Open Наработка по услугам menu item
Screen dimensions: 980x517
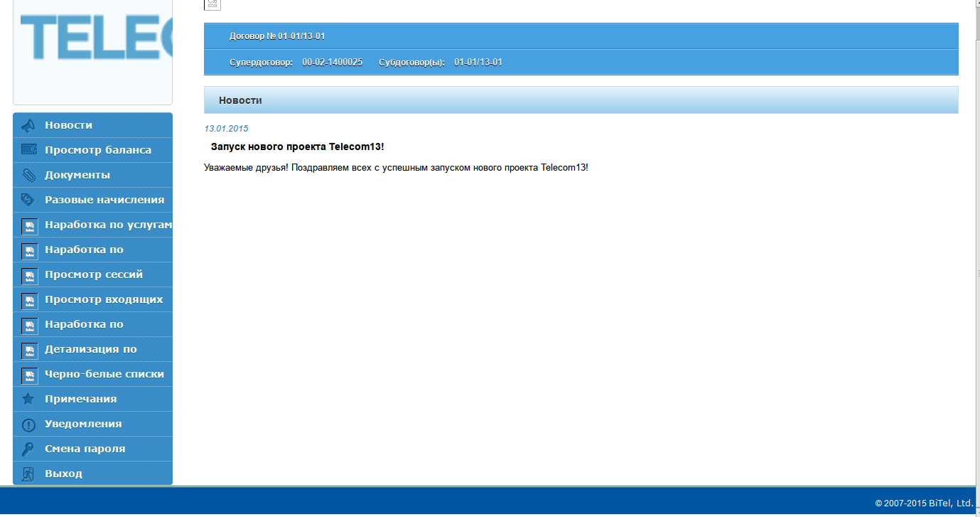(92, 225)
